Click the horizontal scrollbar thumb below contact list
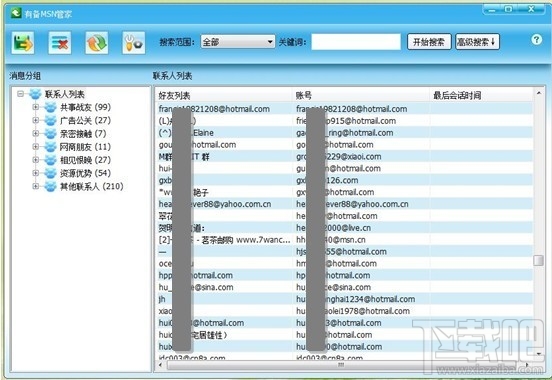 (341, 365)
